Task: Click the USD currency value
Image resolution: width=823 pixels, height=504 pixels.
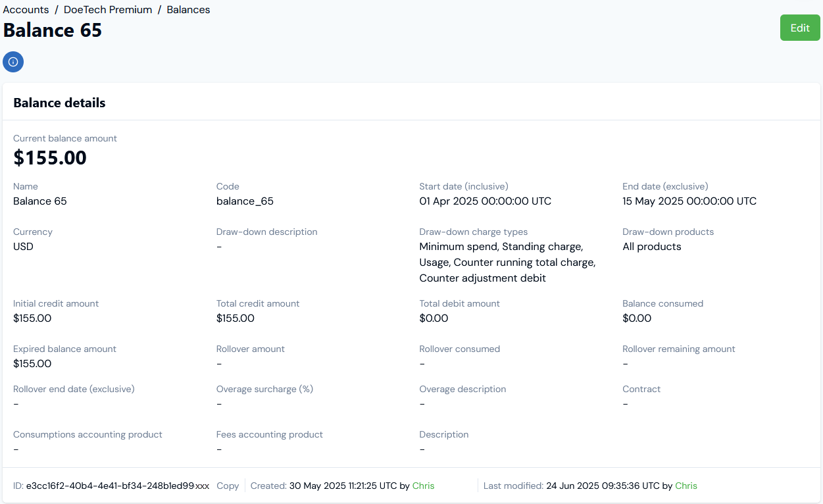Action: click(x=23, y=247)
